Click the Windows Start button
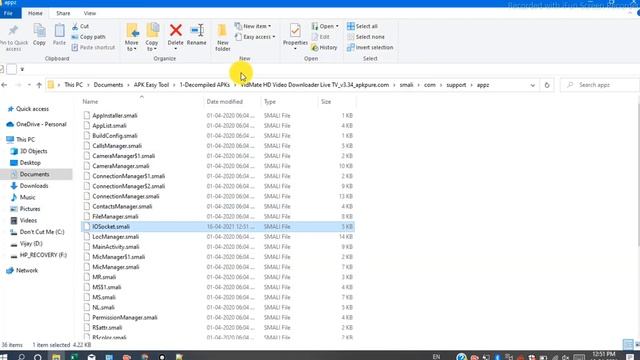This screenshot has width=640, height=360. pyautogui.click(x=4, y=357)
